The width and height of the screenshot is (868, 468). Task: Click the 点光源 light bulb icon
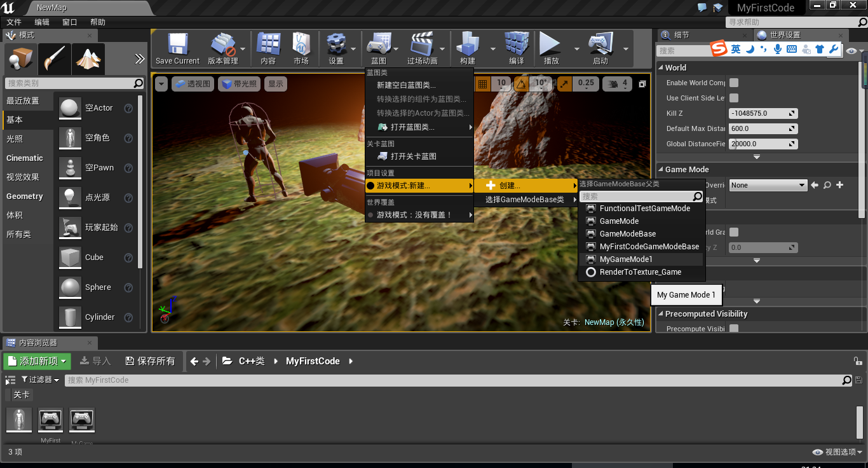70,198
